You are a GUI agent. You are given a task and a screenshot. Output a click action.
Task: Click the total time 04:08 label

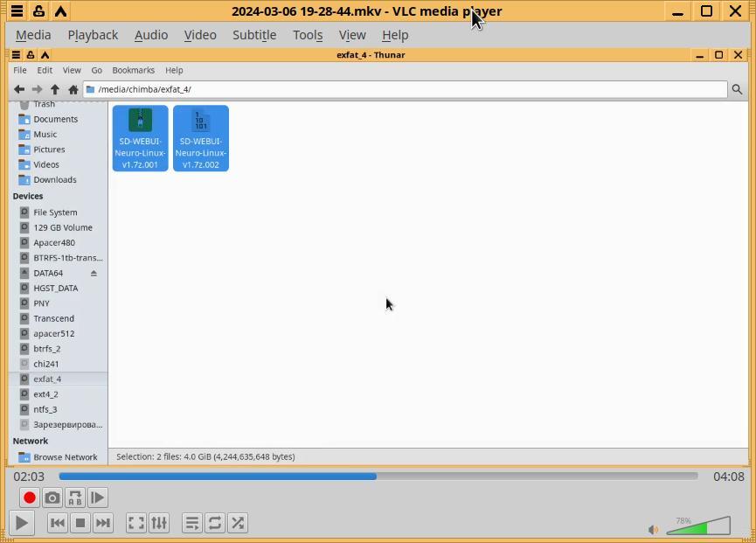pyautogui.click(x=729, y=477)
